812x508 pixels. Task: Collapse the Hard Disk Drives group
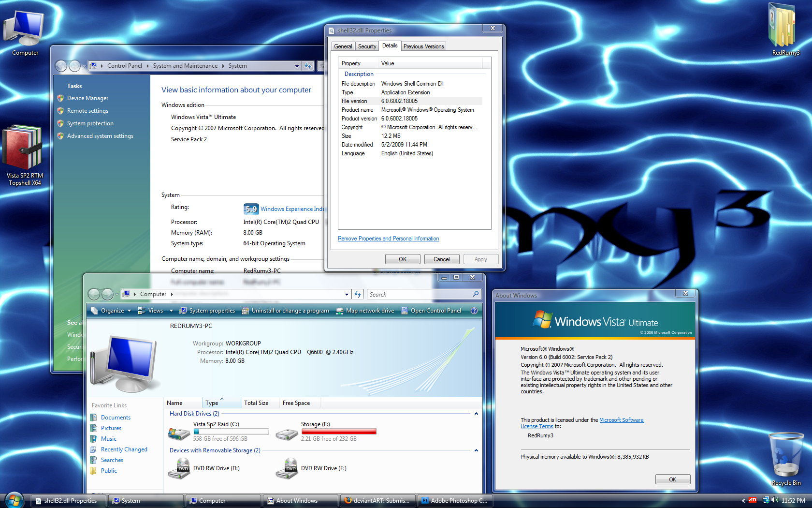pyautogui.click(x=476, y=414)
